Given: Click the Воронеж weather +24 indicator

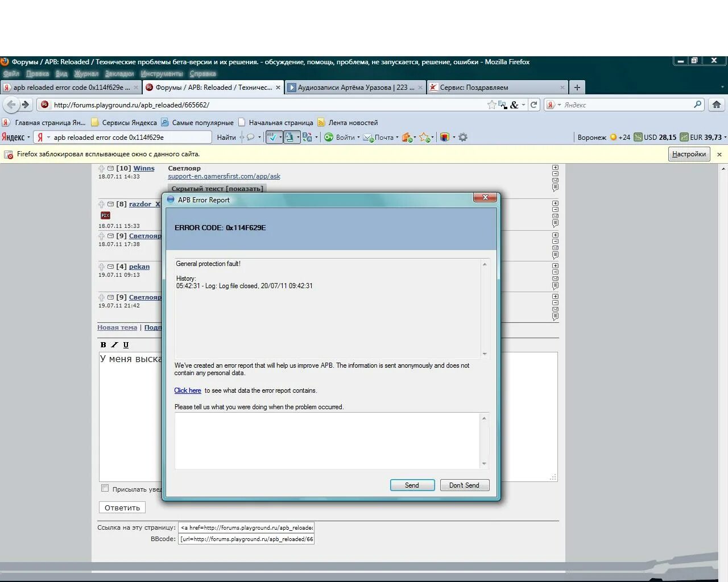Looking at the screenshot, I should pos(603,137).
